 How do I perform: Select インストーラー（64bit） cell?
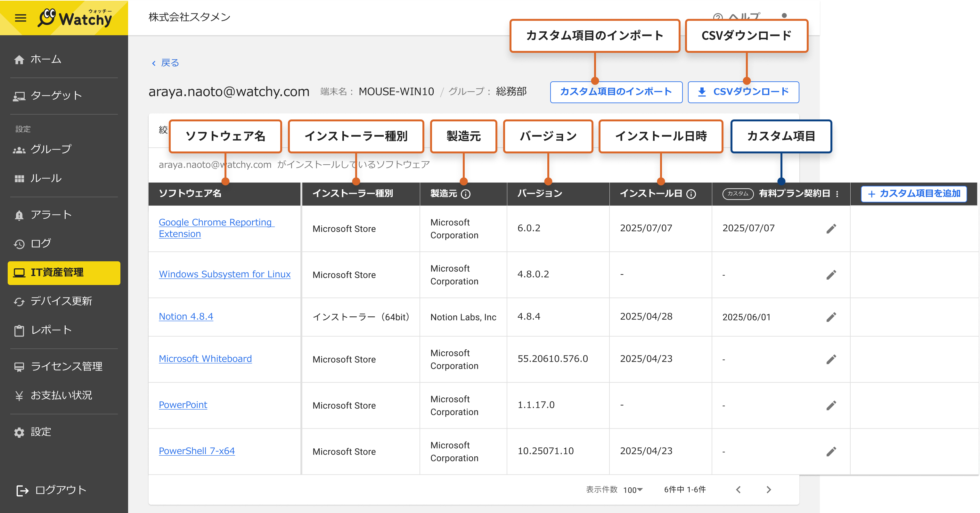[361, 317]
